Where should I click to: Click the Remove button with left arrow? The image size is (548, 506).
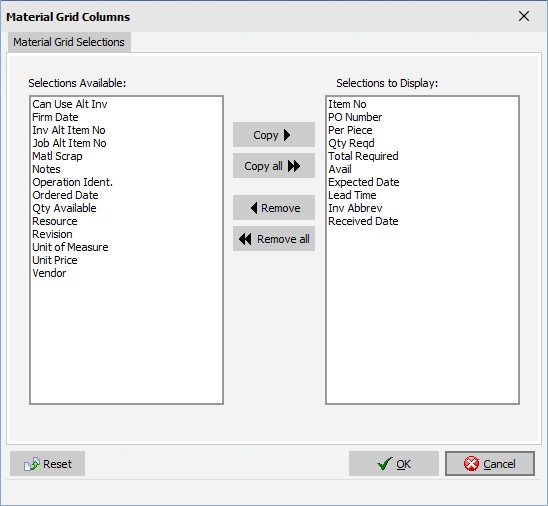(274, 208)
